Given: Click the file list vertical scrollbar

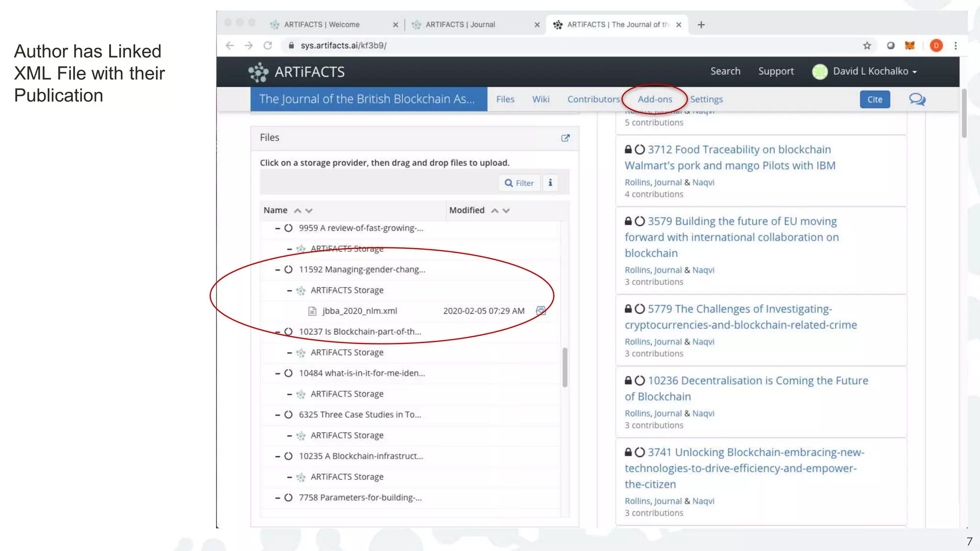Looking at the screenshot, I should pos(565,367).
